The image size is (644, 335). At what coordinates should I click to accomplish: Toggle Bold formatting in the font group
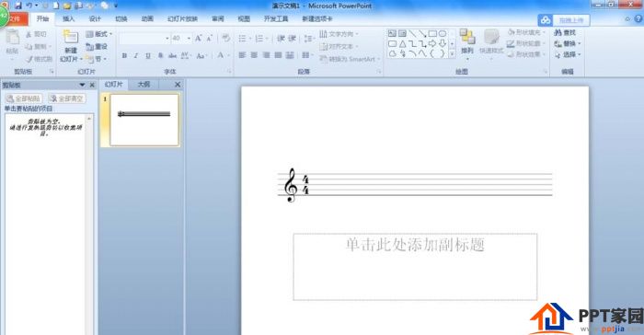coord(124,55)
